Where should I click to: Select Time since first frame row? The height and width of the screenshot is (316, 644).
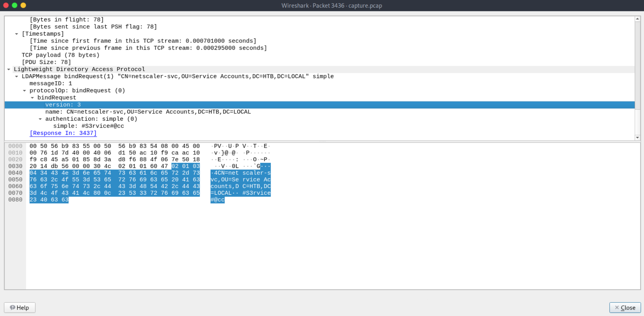tap(319, 41)
